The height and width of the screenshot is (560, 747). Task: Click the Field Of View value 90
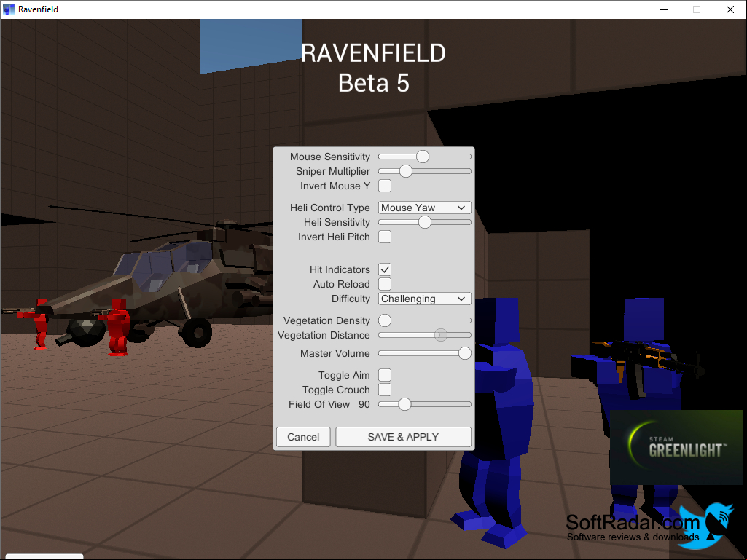pyautogui.click(x=364, y=404)
